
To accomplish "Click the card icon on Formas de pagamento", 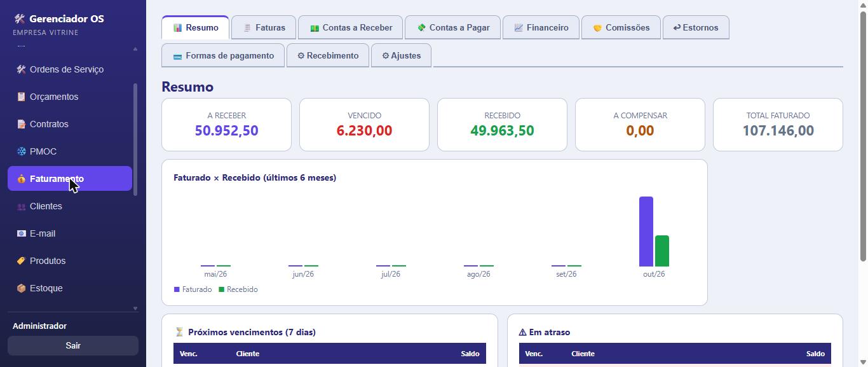I will click(x=177, y=56).
